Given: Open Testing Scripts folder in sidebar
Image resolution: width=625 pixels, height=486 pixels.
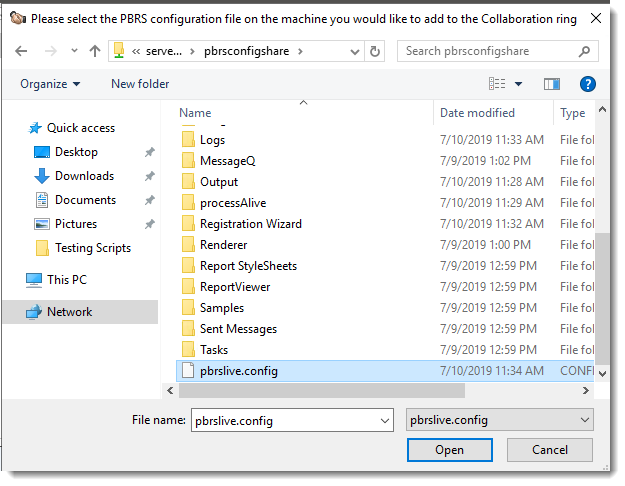Looking at the screenshot, I should 92,248.
